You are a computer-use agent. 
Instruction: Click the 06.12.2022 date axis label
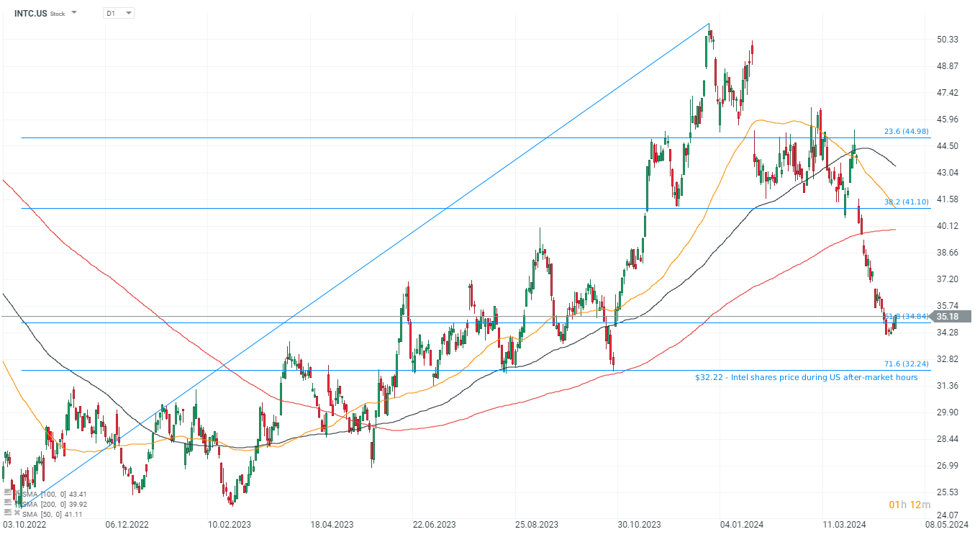[127, 524]
